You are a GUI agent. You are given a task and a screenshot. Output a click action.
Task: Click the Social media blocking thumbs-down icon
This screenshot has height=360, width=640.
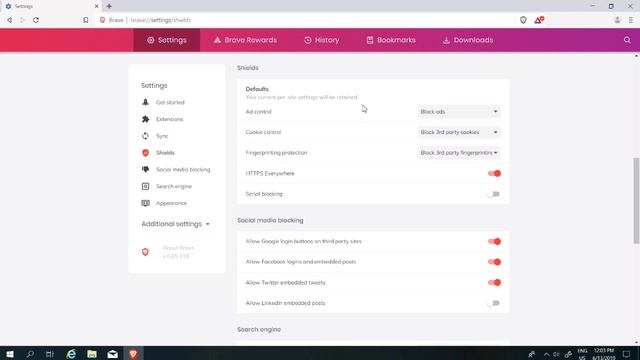tap(145, 169)
